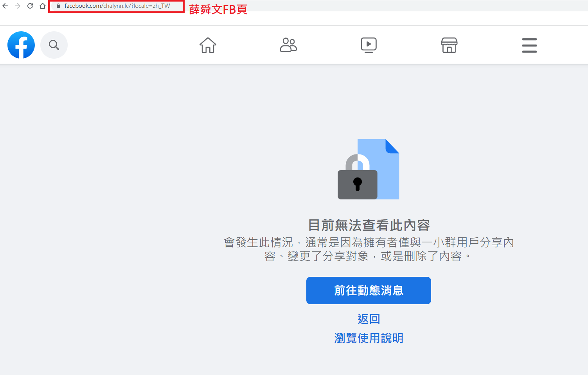The image size is (588, 375).
Task: Focus the facebook.com/chalynn.lc address field
Action: (x=116, y=6)
